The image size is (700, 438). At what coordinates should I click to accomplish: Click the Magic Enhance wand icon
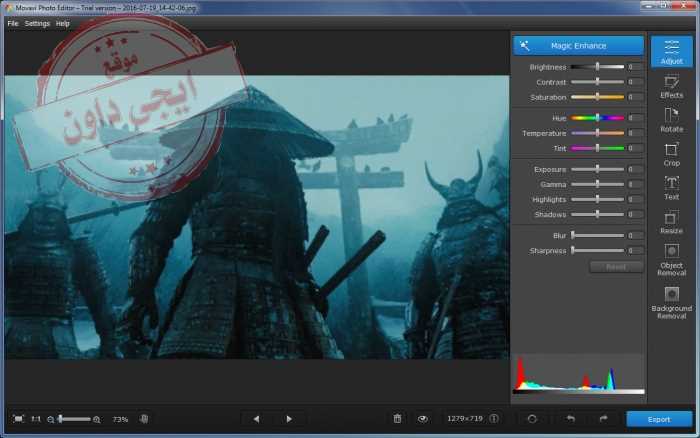point(525,46)
